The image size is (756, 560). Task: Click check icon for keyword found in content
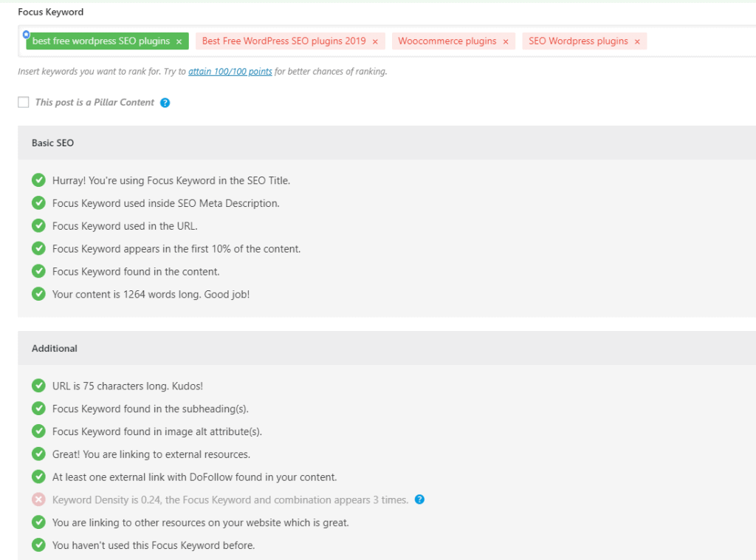point(38,271)
